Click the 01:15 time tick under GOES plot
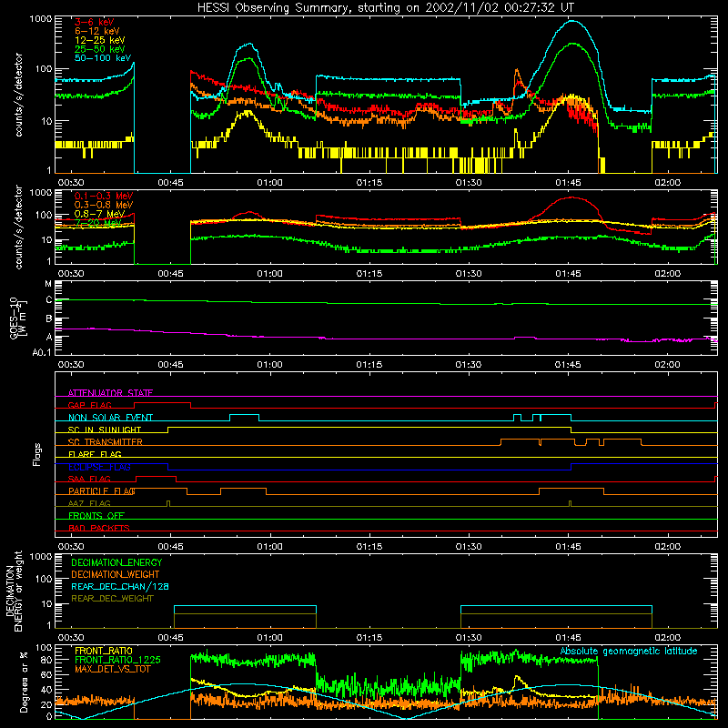Viewport: 728px width, 728px height. coord(369,365)
